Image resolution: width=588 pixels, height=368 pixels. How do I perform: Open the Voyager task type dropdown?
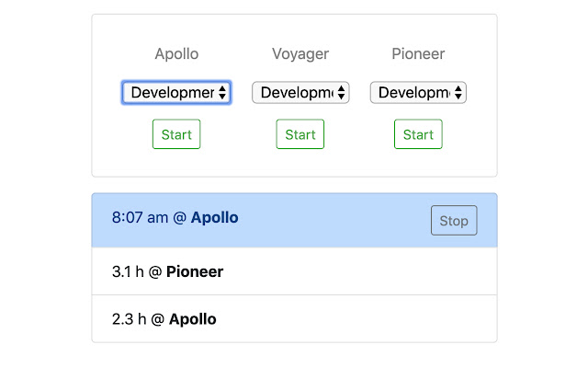tap(300, 93)
